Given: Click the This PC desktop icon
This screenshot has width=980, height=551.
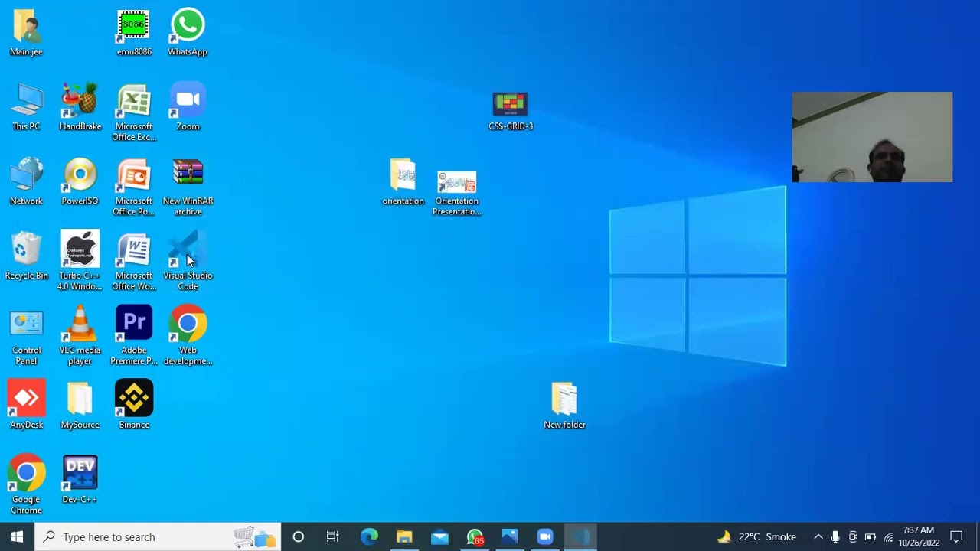Looking at the screenshot, I should (26, 107).
